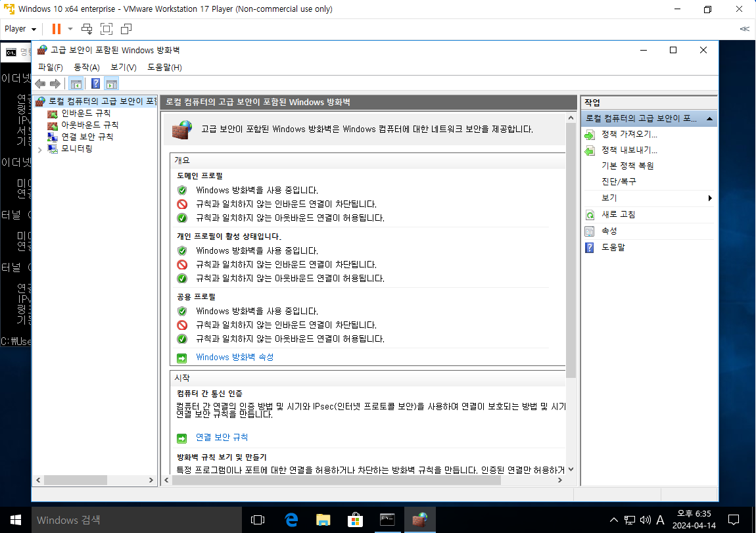756x533 pixels.
Task: Open the notification action center icon
Action: pyautogui.click(x=734, y=520)
